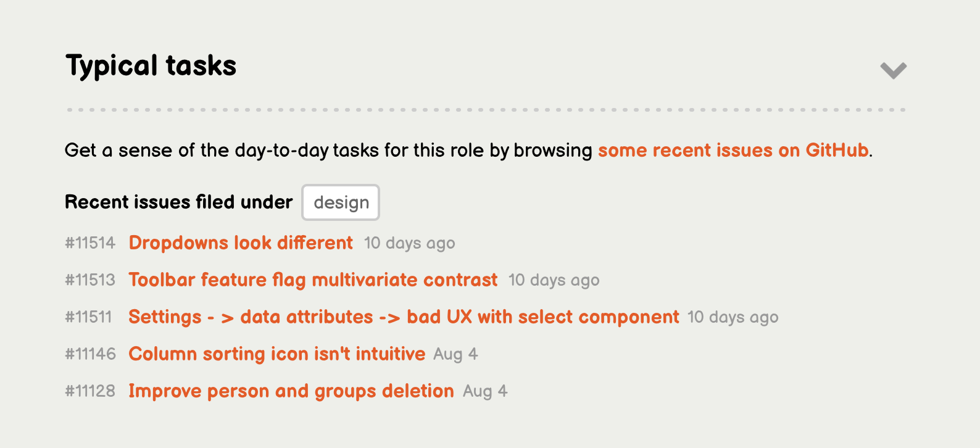Image resolution: width=980 pixels, height=448 pixels.
Task: Open the Improve person and groups deletion issue
Action: [x=291, y=391]
